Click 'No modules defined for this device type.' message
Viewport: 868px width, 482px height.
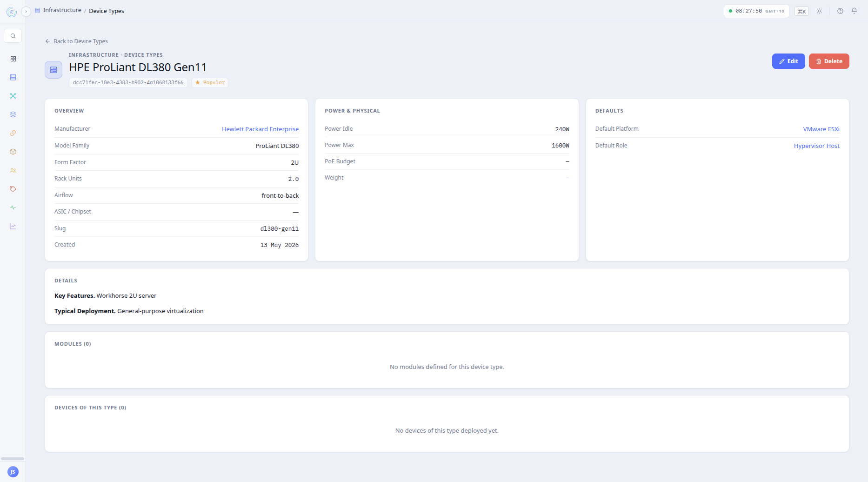[447, 367]
